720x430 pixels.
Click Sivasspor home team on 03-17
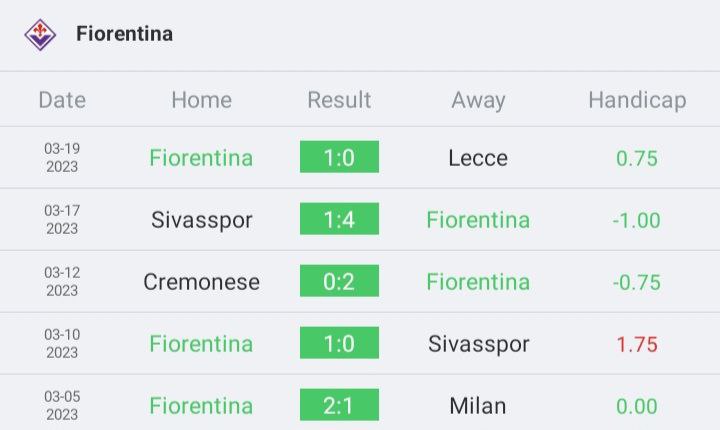coord(202,221)
